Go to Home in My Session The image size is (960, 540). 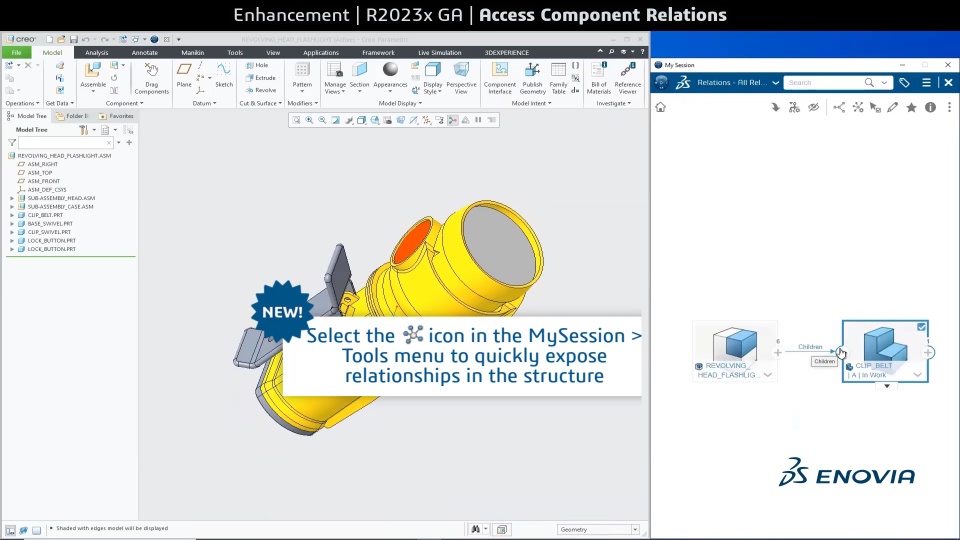click(x=660, y=107)
